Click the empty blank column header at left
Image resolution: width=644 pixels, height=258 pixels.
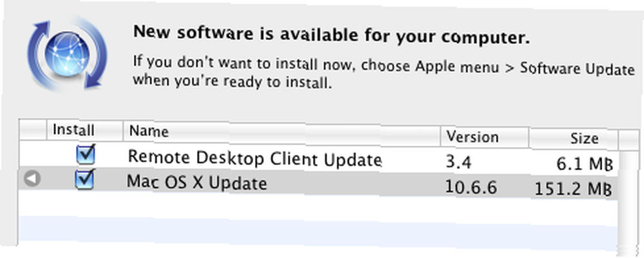(33, 130)
